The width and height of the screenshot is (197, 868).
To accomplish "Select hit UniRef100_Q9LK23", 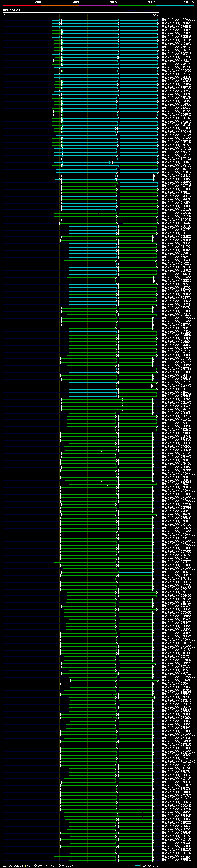I will [176, 609].
